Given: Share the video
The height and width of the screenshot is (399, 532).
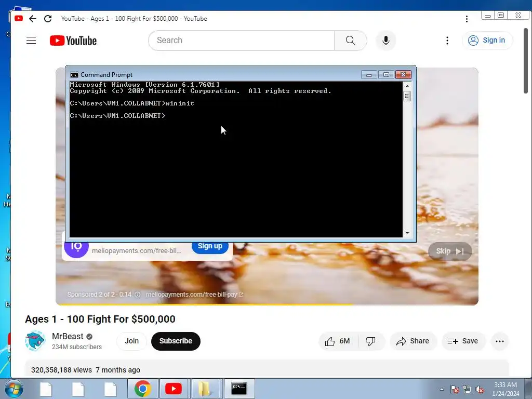Looking at the screenshot, I should [413, 341].
